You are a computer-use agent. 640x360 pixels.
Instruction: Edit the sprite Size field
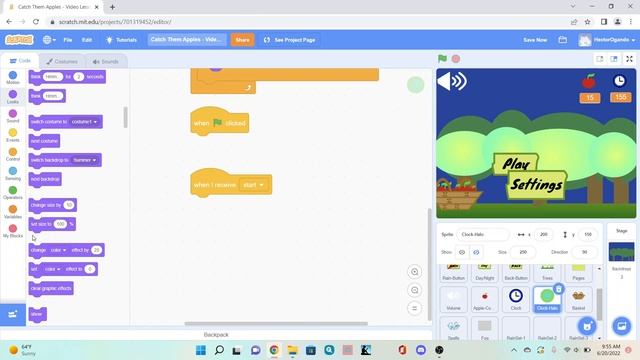(x=523, y=252)
